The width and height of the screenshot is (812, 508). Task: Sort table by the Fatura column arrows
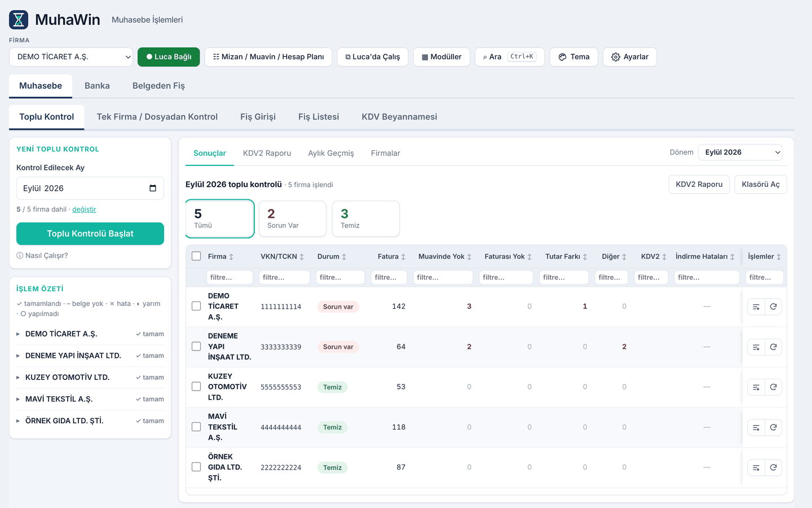coord(403,257)
